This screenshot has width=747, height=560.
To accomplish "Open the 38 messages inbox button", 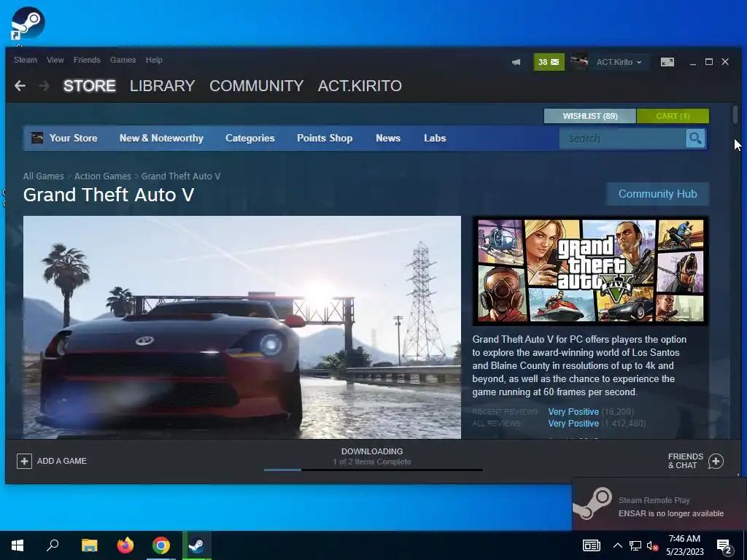I will click(x=549, y=62).
